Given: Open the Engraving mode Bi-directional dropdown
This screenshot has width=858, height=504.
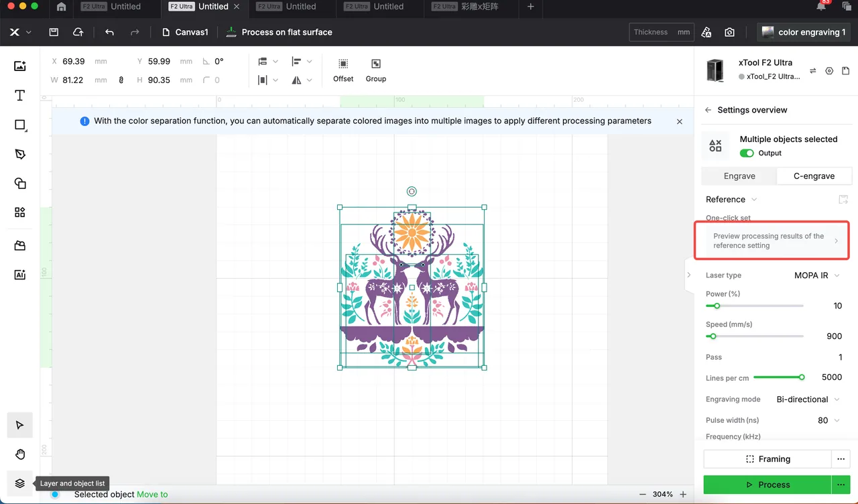Looking at the screenshot, I should click(808, 399).
